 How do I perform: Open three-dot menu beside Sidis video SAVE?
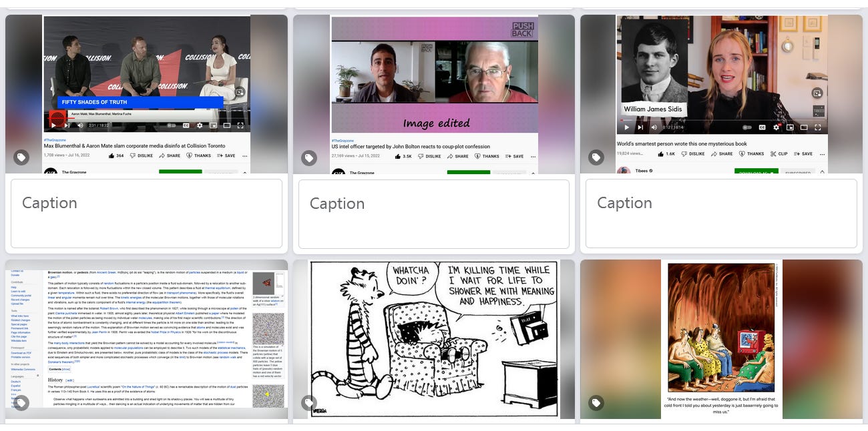(x=821, y=153)
